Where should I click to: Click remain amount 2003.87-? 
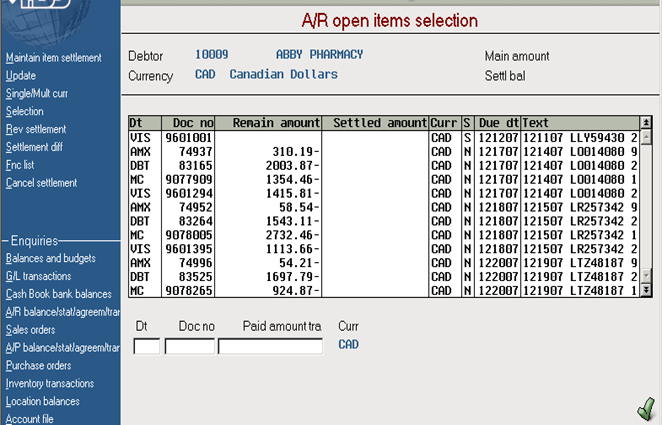tap(292, 165)
